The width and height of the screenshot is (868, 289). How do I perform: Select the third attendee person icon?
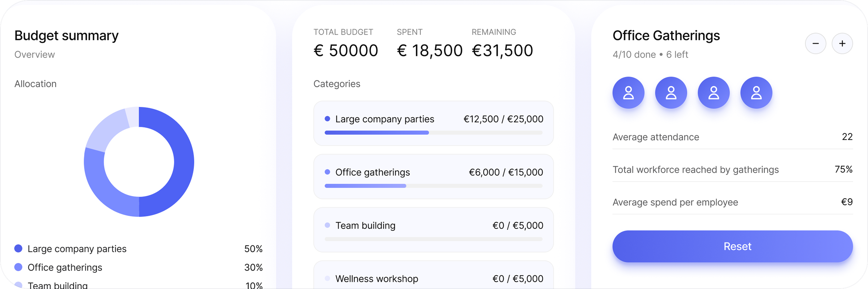click(714, 92)
